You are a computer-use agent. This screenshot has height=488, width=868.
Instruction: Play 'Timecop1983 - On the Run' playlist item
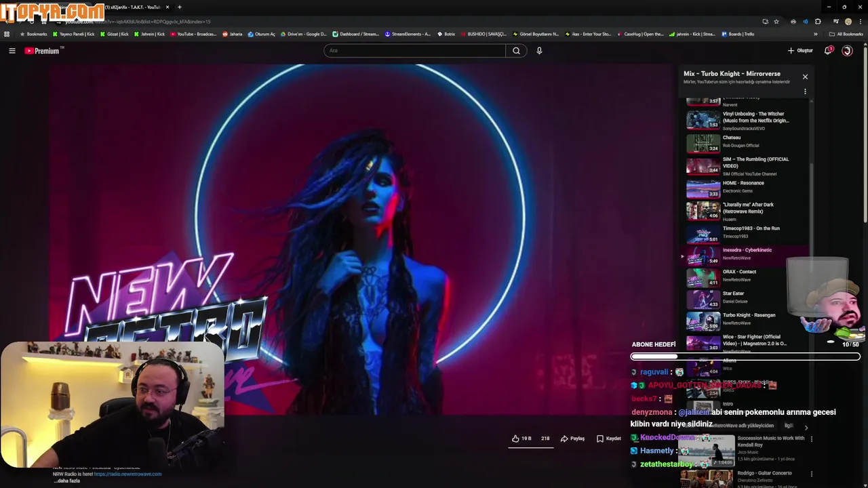point(746,233)
